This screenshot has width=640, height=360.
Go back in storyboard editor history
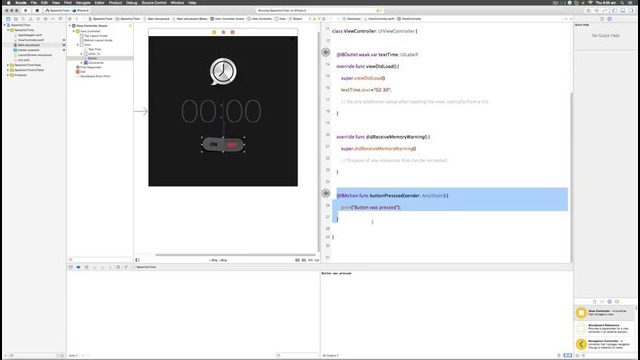pos(77,19)
